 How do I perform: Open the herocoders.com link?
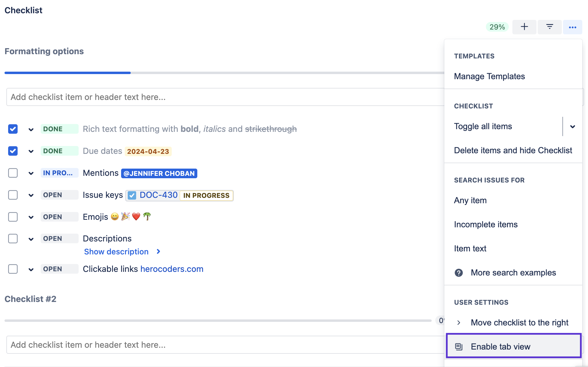click(x=172, y=269)
